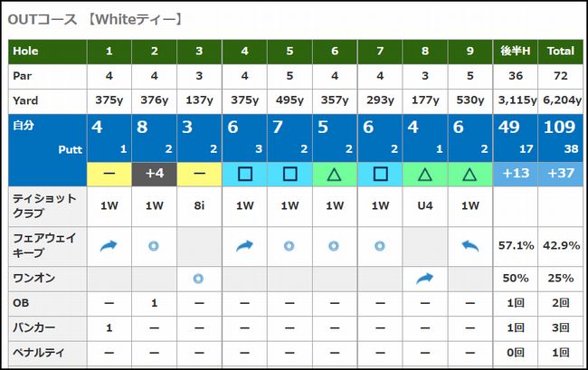Image resolution: width=588 pixels, height=370 pixels.
Task: Click the hole 9 fairway keep left-arrow icon
Action: pos(469,245)
